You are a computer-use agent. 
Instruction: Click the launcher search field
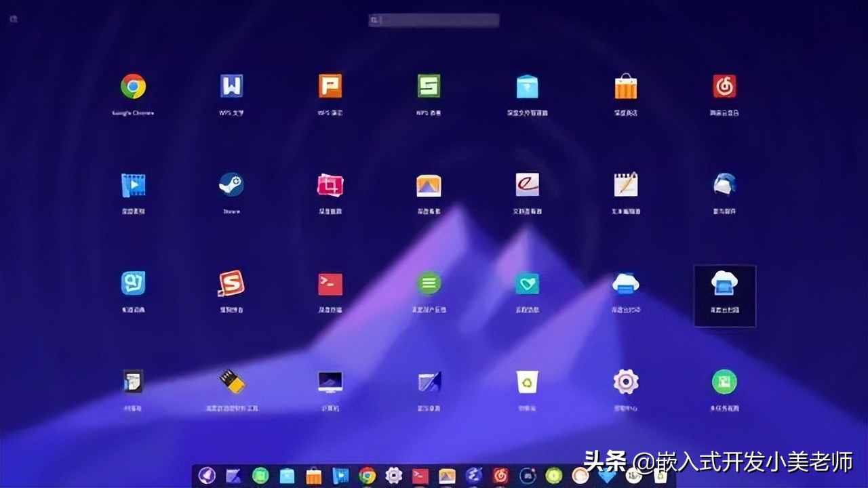(434, 20)
